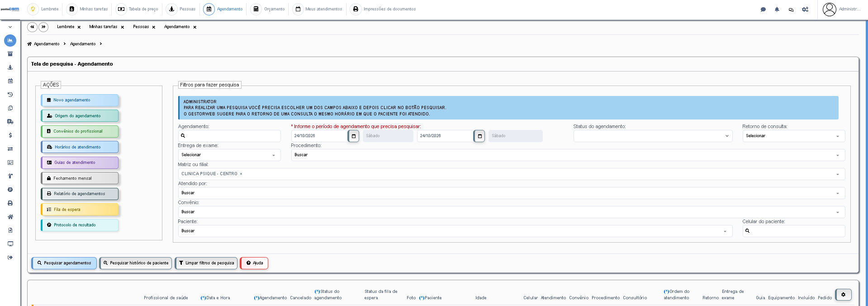Screen dimensions: 868x306
Task: Close the Pessoas tab
Action: click(x=154, y=27)
